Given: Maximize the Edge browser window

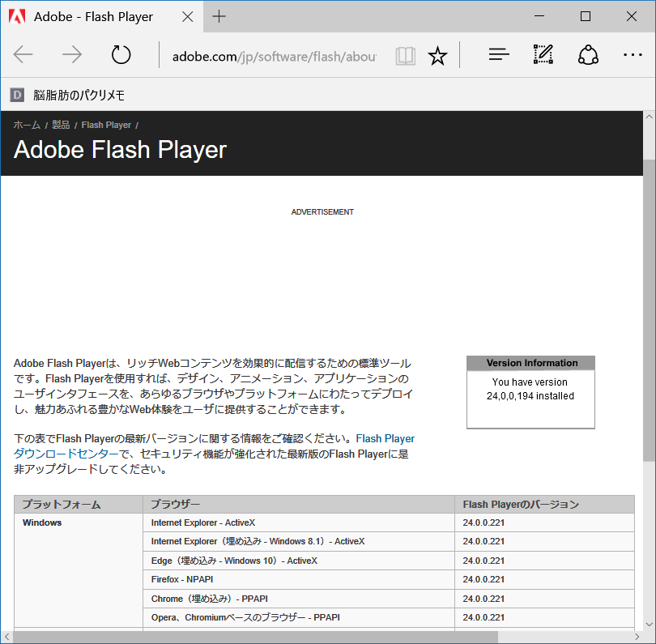Looking at the screenshot, I should point(586,16).
